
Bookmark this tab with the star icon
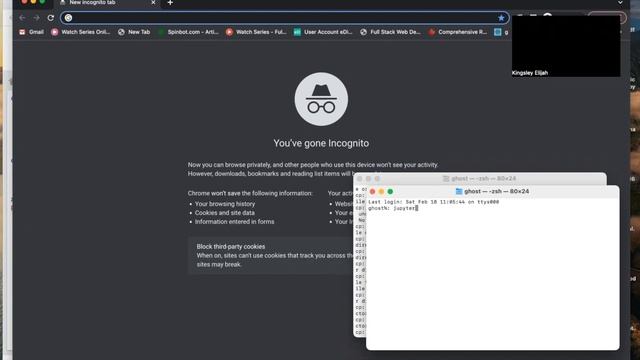point(501,18)
